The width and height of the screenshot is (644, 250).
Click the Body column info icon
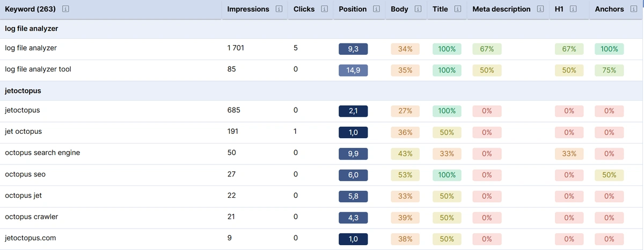click(x=418, y=9)
